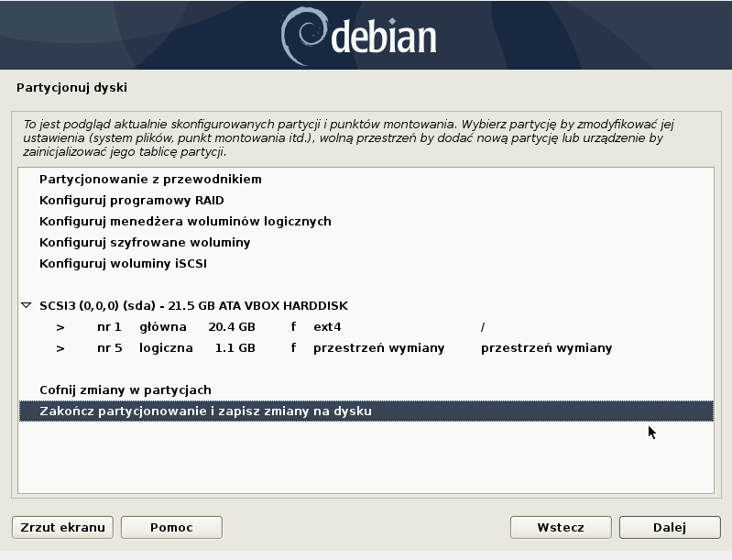The width and height of the screenshot is (732, 560).
Task: Choose Konfiguruj menedżera woluminów logicznych
Action: click(185, 222)
